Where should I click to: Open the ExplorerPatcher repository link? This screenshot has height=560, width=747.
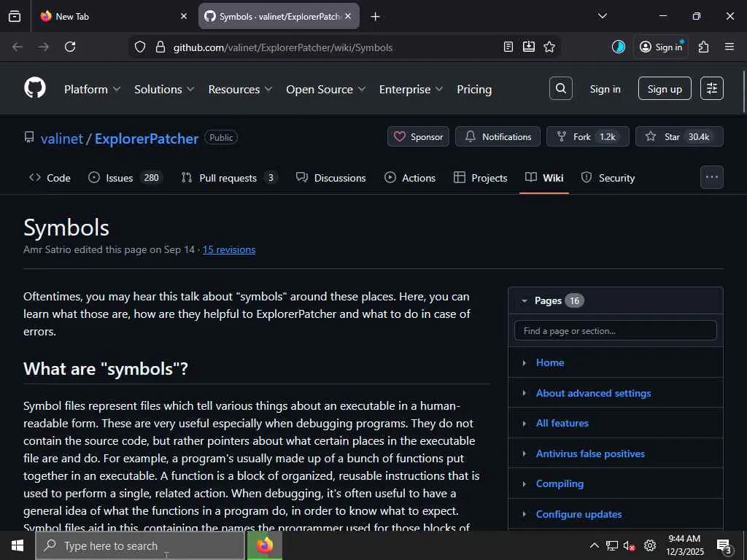click(146, 139)
